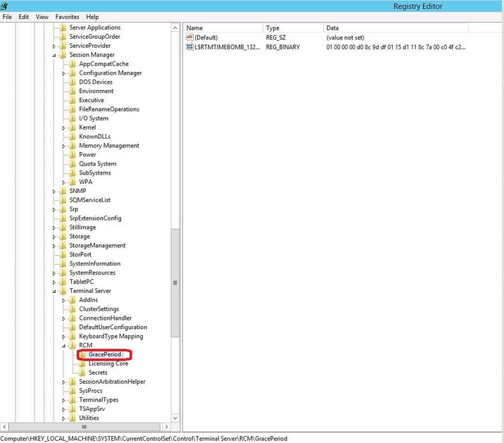Click the Secrets folder icon

coord(83,373)
